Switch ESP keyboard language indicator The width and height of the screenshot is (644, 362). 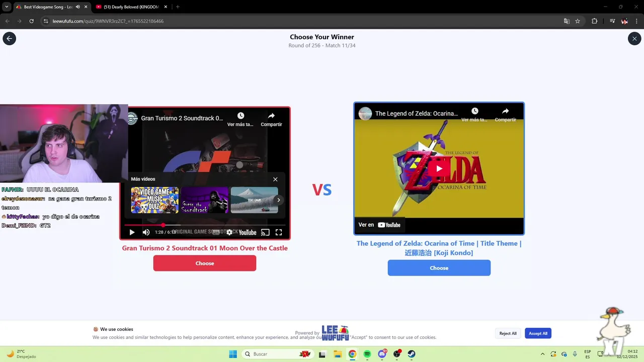588,354
